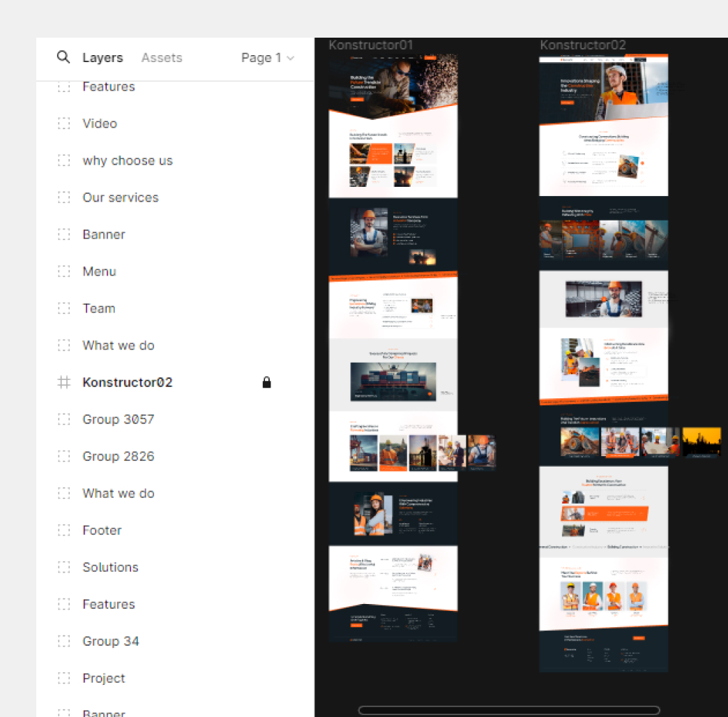Select the Features layer above Video
Image resolution: width=728 pixels, height=717 pixels.
coord(109,87)
